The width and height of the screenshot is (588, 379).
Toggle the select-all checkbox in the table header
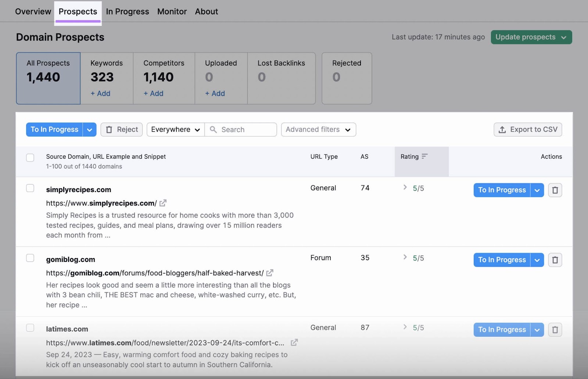coord(30,157)
